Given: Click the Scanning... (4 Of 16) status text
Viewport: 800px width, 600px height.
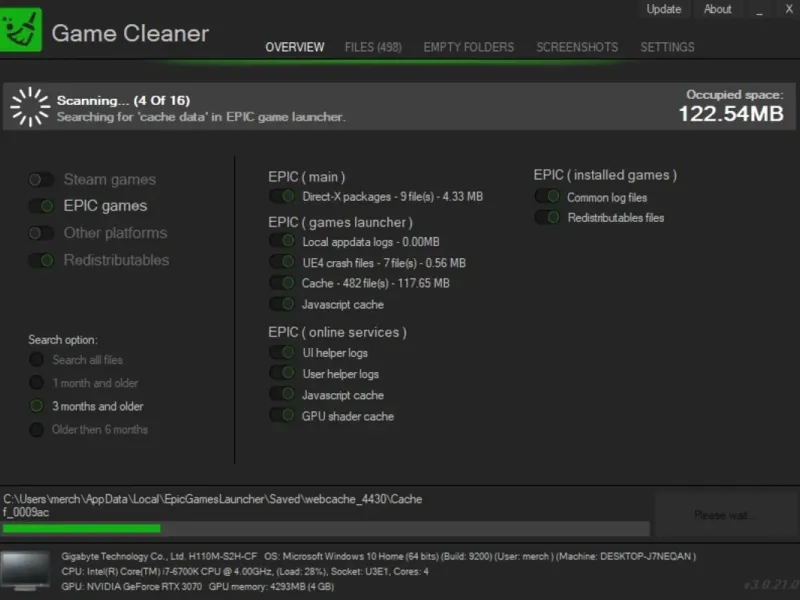Looking at the screenshot, I should tap(123, 101).
